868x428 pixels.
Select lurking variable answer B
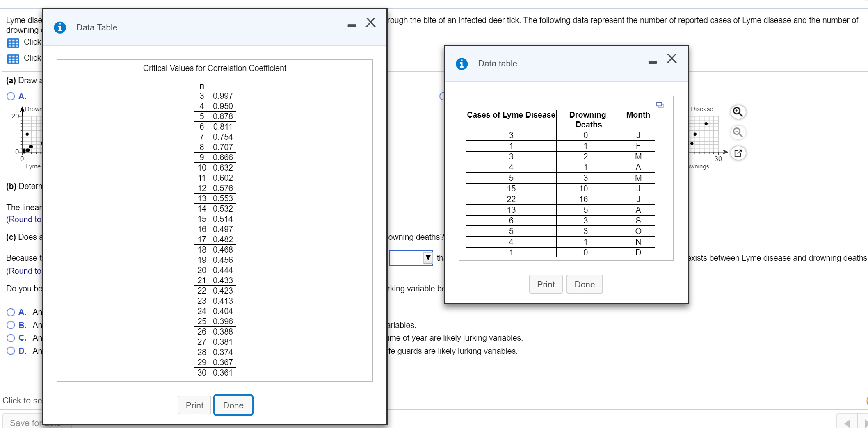(x=11, y=325)
